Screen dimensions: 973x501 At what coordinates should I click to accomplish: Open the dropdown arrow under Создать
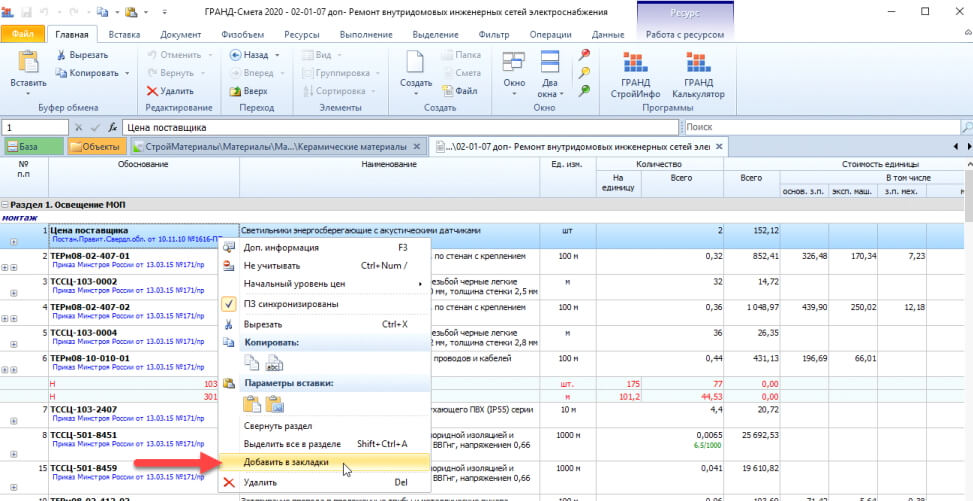415,94
